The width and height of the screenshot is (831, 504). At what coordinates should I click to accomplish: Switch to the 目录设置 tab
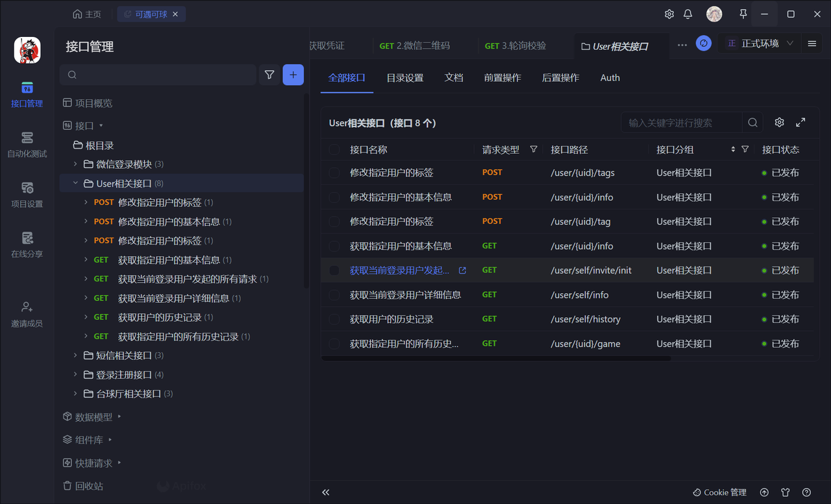tap(405, 78)
